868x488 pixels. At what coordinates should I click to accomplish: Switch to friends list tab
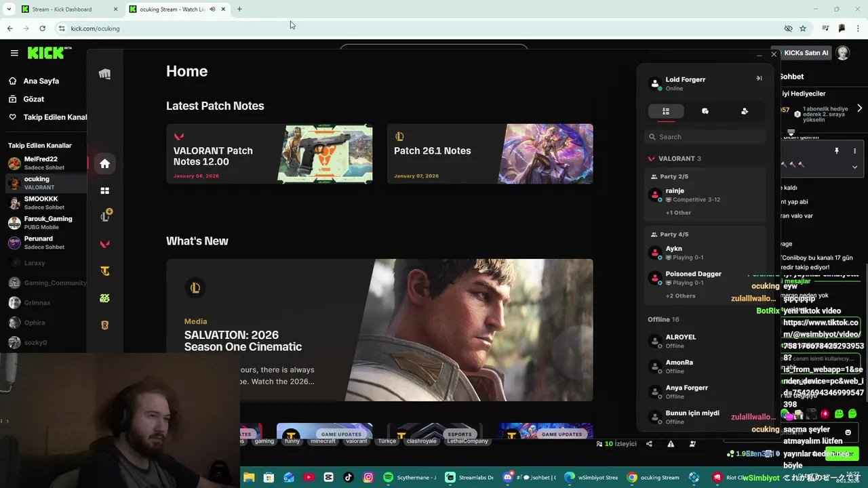tap(666, 111)
